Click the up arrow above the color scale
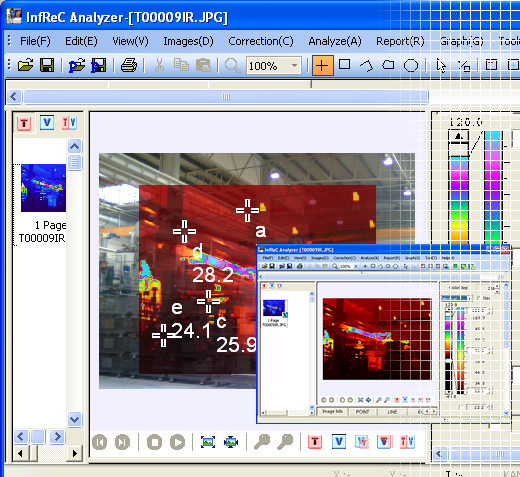Viewport: 520px width, 477px height. click(x=459, y=136)
